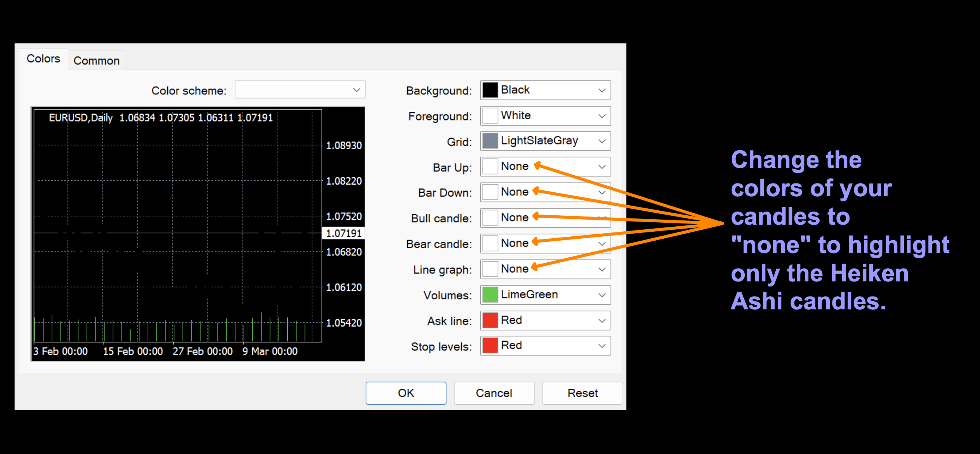Expand the Bar Down color dropdown
Image resolution: width=980 pixels, height=454 pixels.
point(602,192)
